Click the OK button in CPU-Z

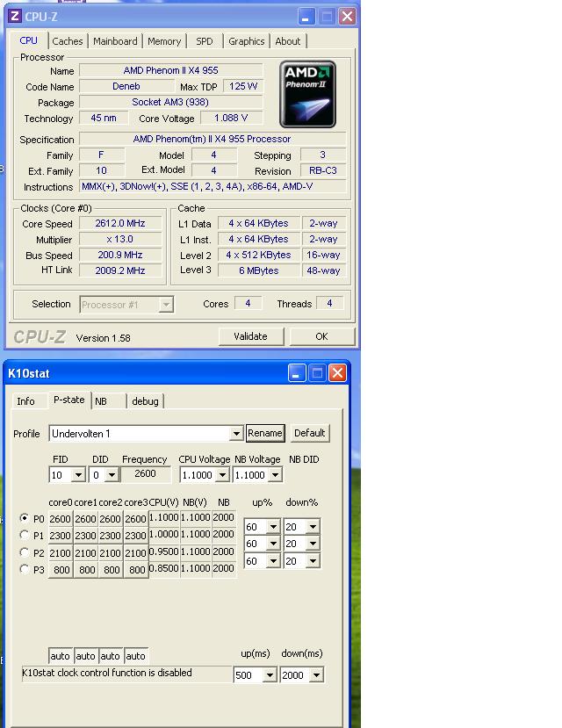322,336
